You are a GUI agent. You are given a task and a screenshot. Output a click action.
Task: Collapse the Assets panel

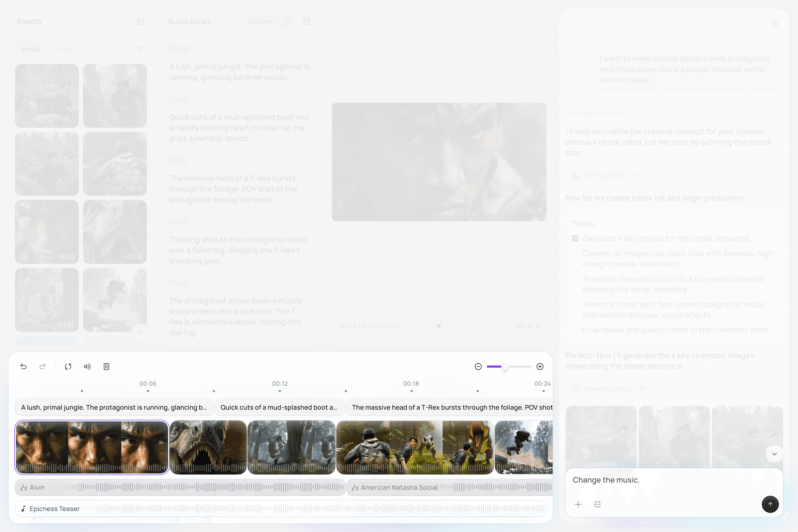pos(140,21)
